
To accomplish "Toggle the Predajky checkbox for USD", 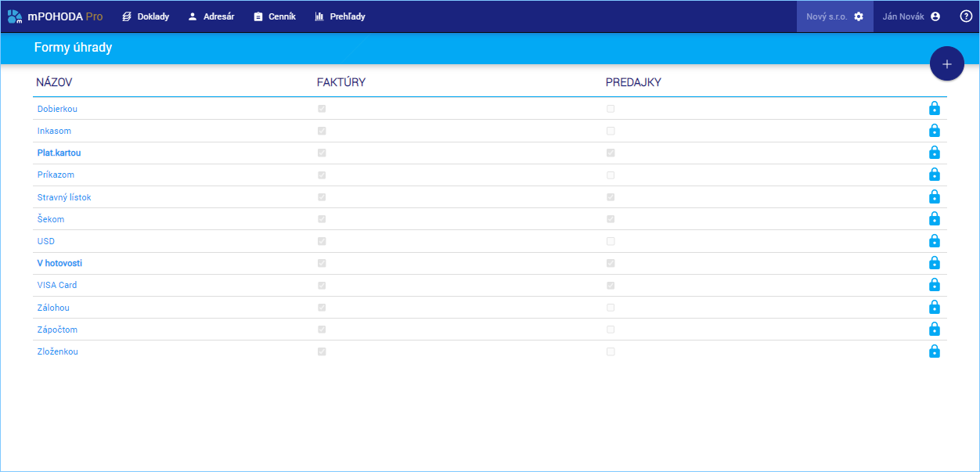I will tap(611, 241).
